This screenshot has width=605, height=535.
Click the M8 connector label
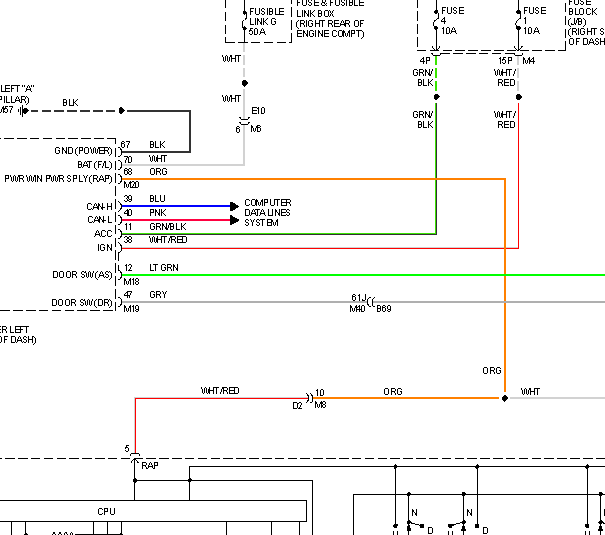tap(320, 405)
